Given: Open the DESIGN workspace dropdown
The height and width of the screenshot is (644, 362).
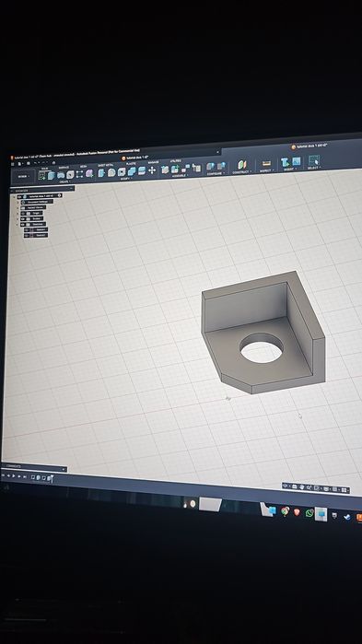Looking at the screenshot, I should tap(23, 177).
